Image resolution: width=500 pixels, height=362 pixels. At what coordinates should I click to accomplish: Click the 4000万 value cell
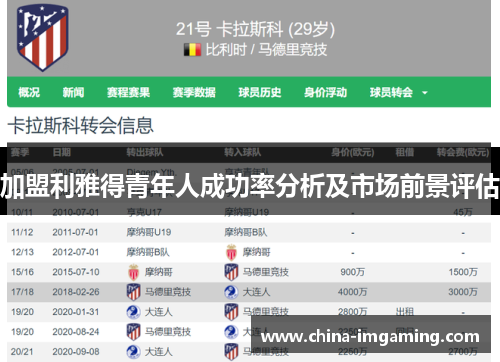(x=352, y=292)
